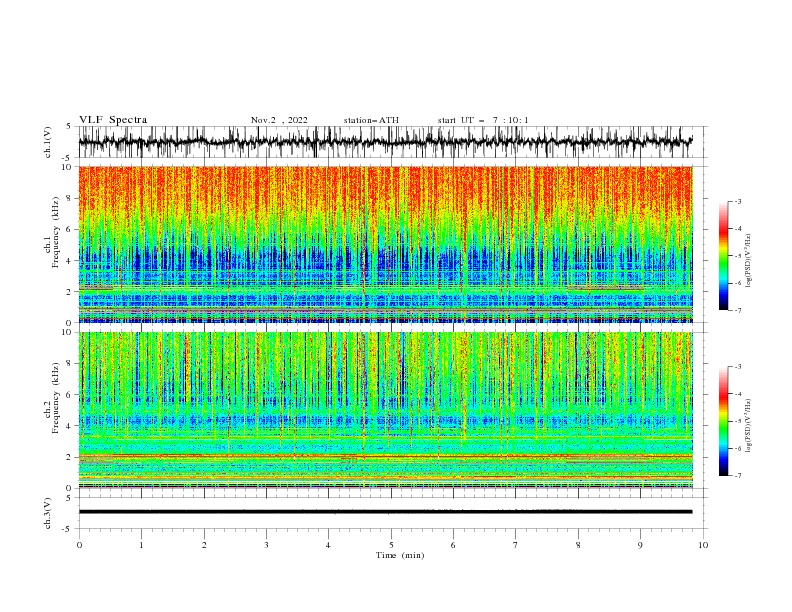Click the ch.2 PSD color scale bar
Screen dimensions: 792x612
723,421
